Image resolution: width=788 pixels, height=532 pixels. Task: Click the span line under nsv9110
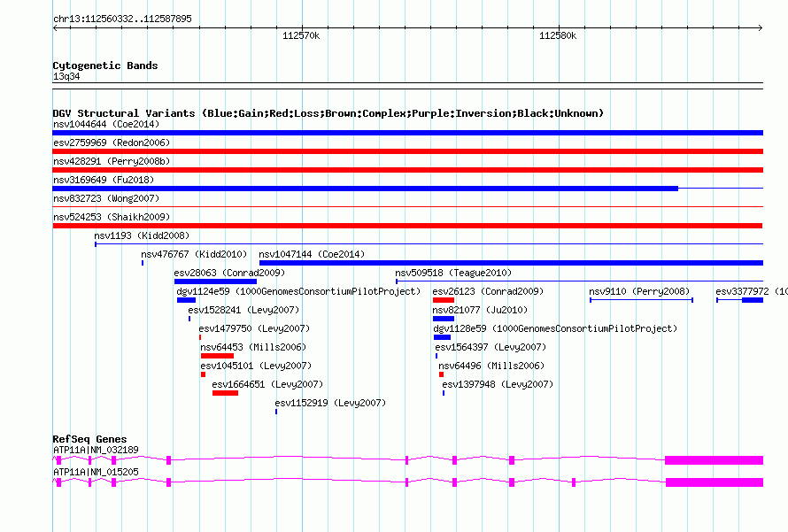pyautogui.click(x=641, y=300)
